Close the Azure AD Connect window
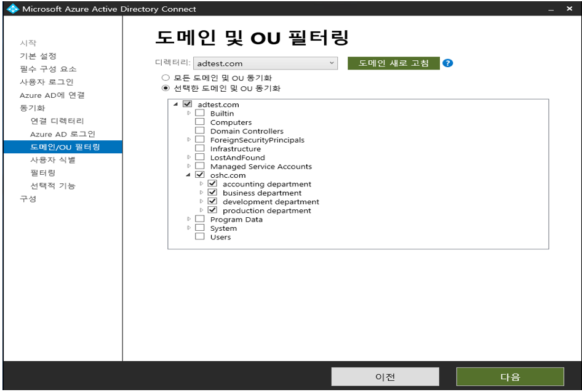The height and width of the screenshot is (392, 582). 569,9
